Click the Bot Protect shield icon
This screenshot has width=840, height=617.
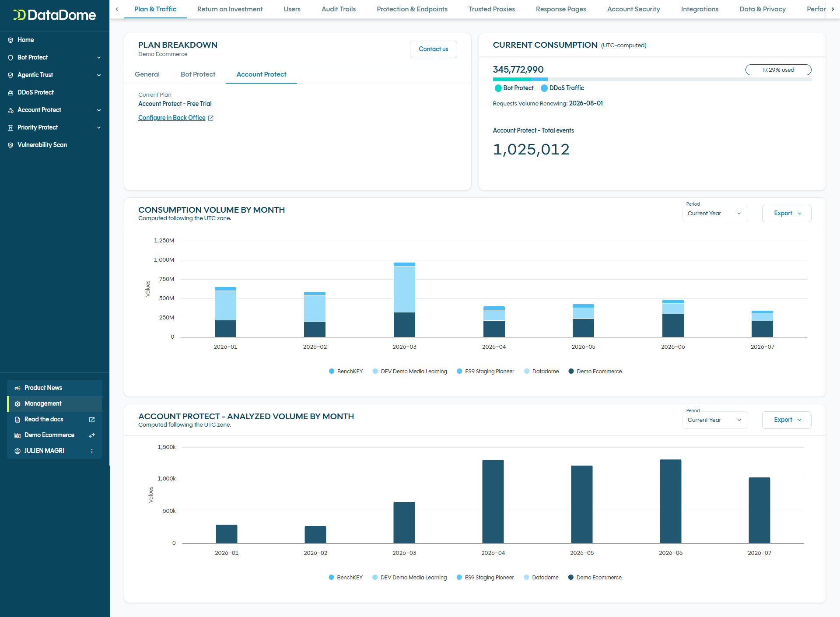(10, 57)
